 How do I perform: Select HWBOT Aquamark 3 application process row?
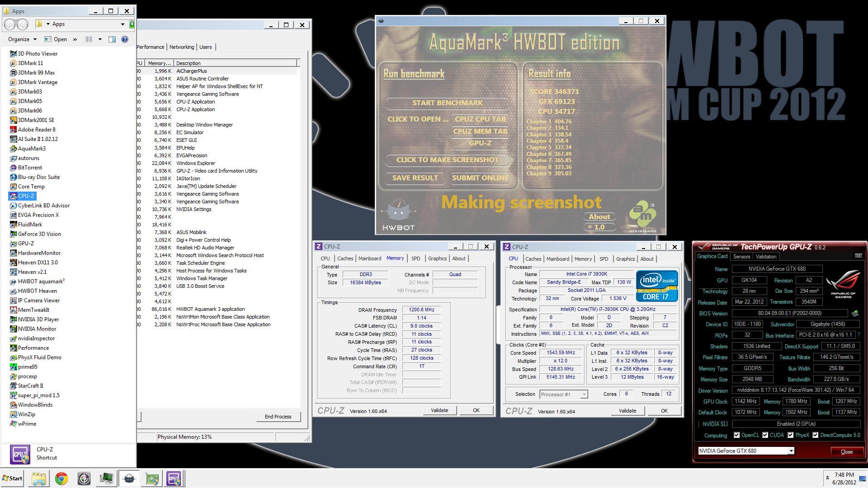click(217, 310)
